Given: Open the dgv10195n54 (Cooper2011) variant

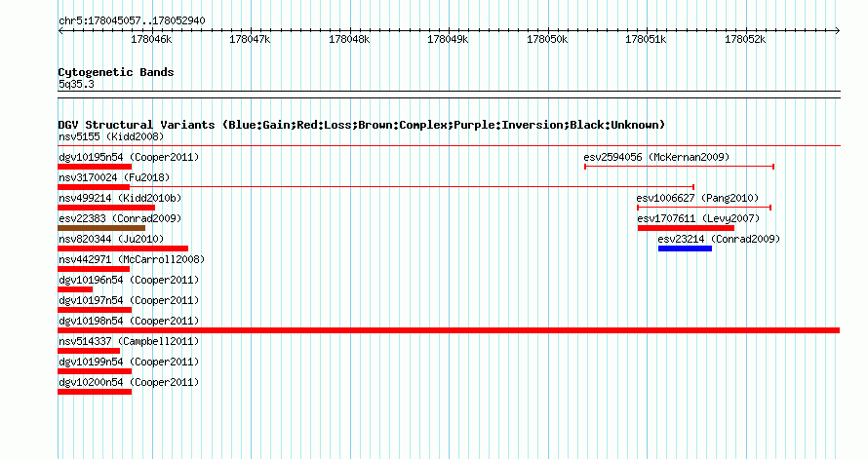Looking at the screenshot, I should point(129,157).
